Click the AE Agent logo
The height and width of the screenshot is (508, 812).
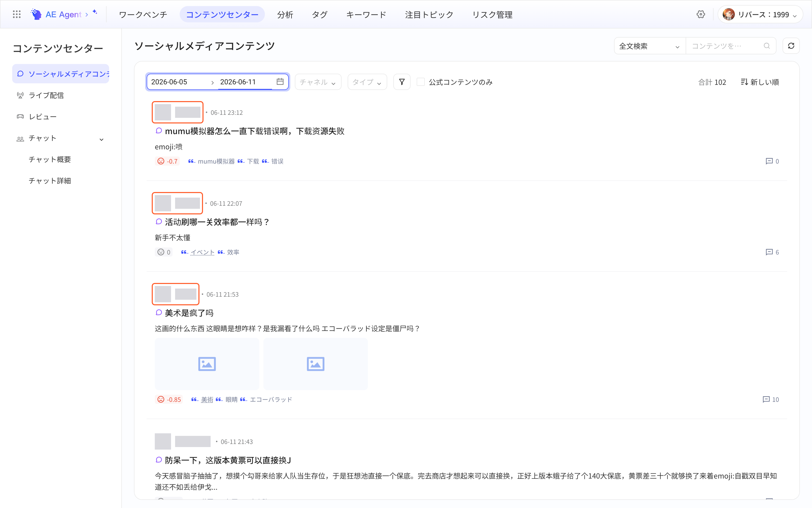click(x=56, y=14)
